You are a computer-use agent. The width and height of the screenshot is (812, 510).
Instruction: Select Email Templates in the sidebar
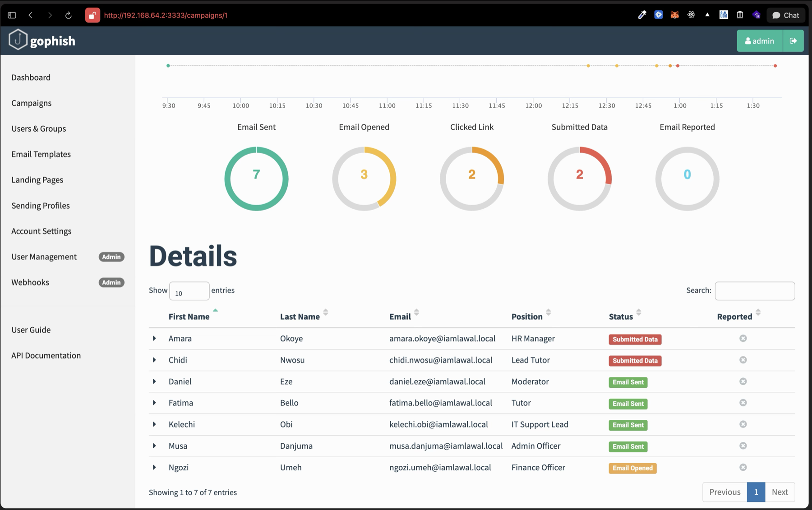[x=41, y=154]
